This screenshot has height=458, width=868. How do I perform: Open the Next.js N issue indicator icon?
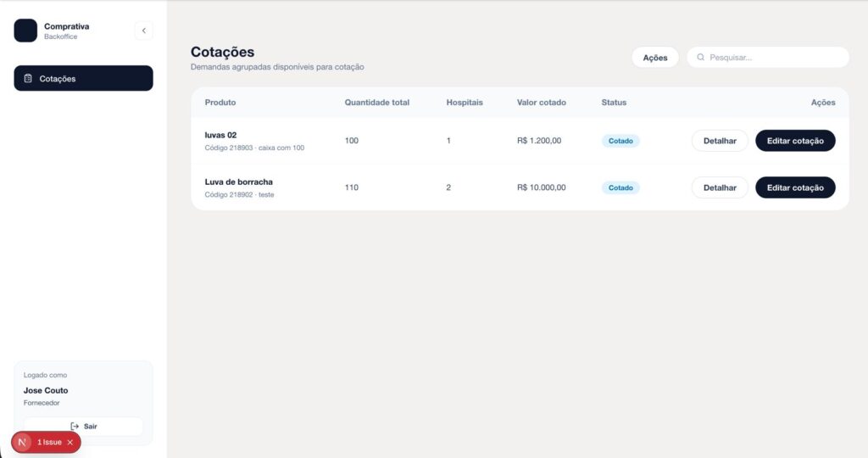point(23,442)
